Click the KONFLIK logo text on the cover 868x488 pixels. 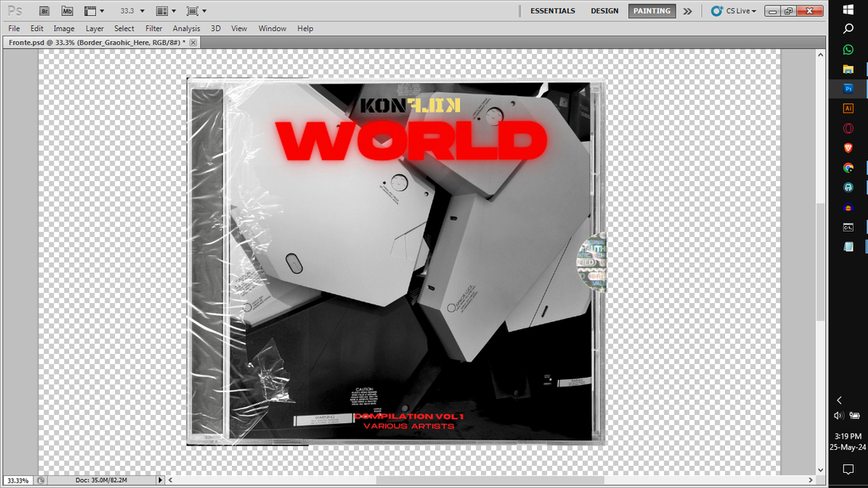coord(411,105)
